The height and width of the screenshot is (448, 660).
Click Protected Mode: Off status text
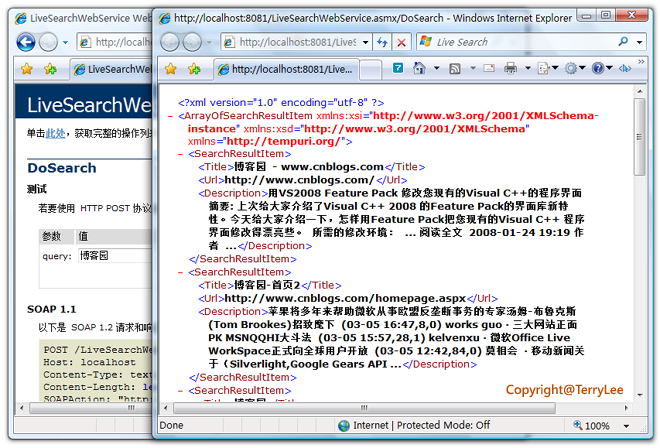(x=443, y=425)
